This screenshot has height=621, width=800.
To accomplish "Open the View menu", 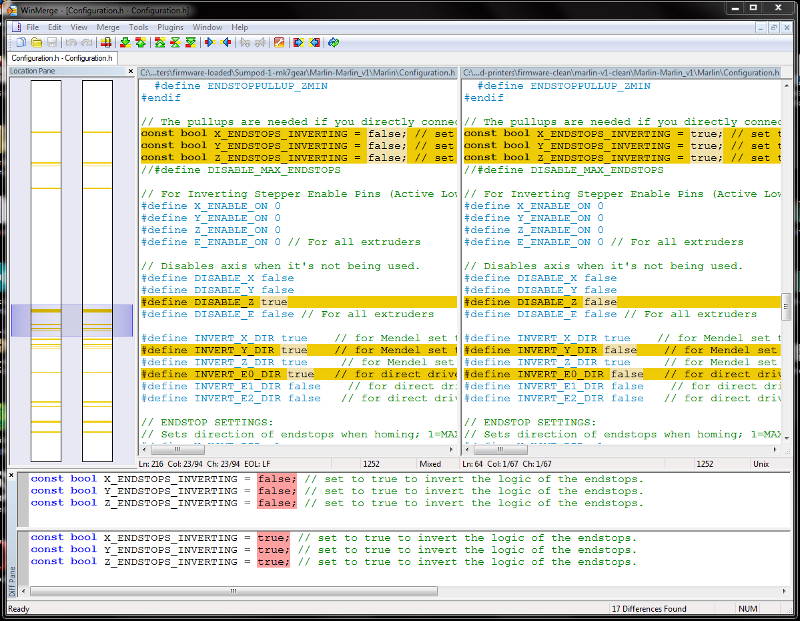I will click(x=79, y=28).
